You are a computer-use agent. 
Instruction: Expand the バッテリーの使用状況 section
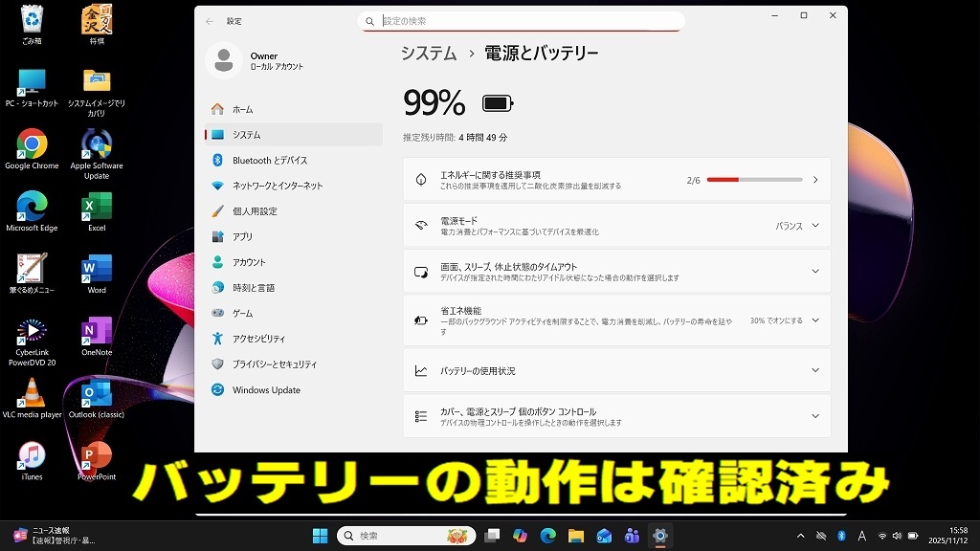coord(617,369)
